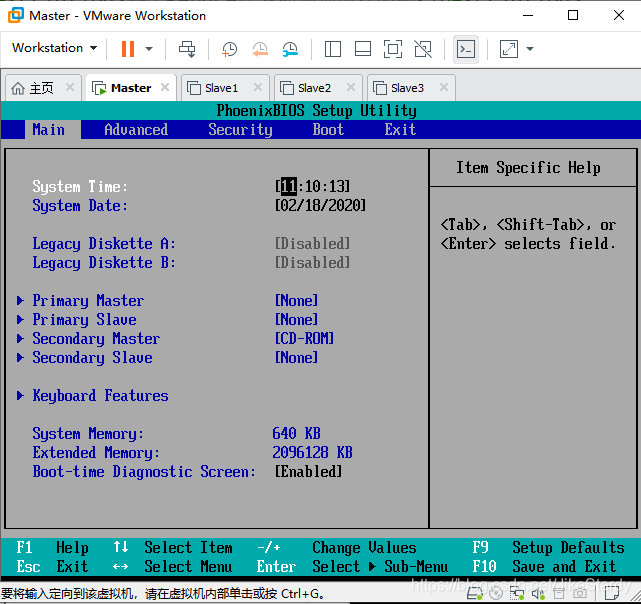The image size is (641, 604).
Task: Take a snapshot using clock-plus icon
Action: tap(229, 49)
